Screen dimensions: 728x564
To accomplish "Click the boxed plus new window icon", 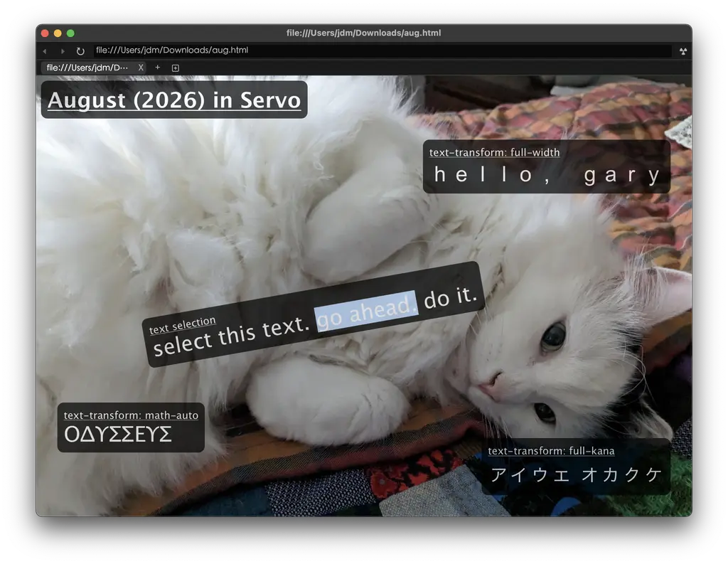I will click(176, 68).
